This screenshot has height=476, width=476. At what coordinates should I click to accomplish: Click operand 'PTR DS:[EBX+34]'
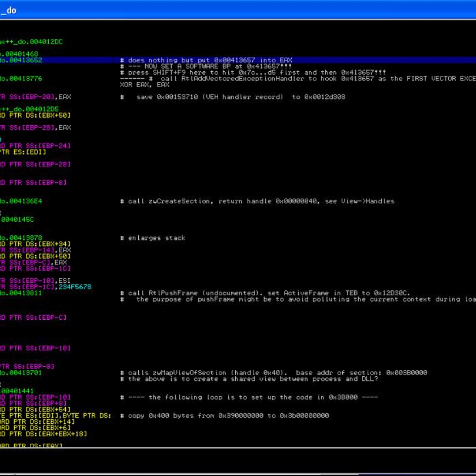(x=40, y=244)
